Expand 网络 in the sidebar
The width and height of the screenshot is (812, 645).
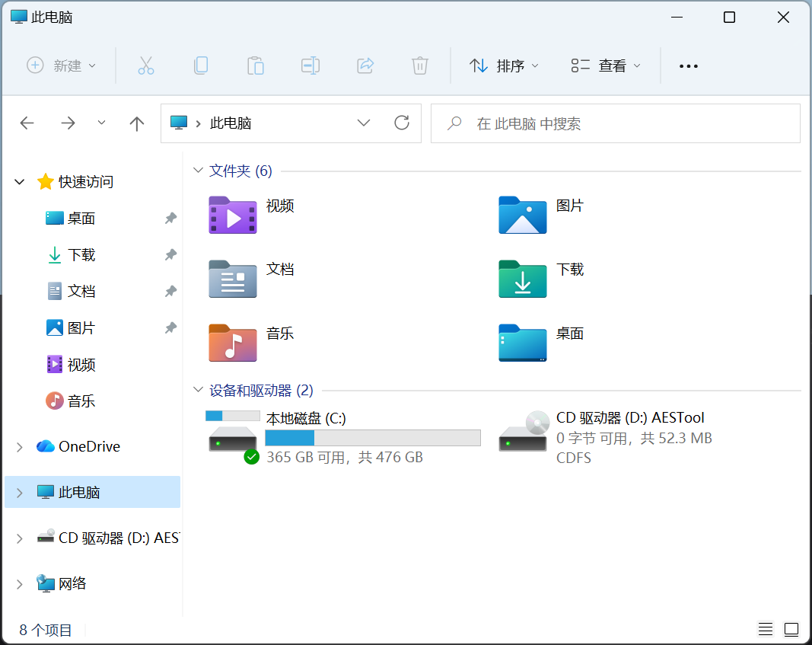point(19,583)
